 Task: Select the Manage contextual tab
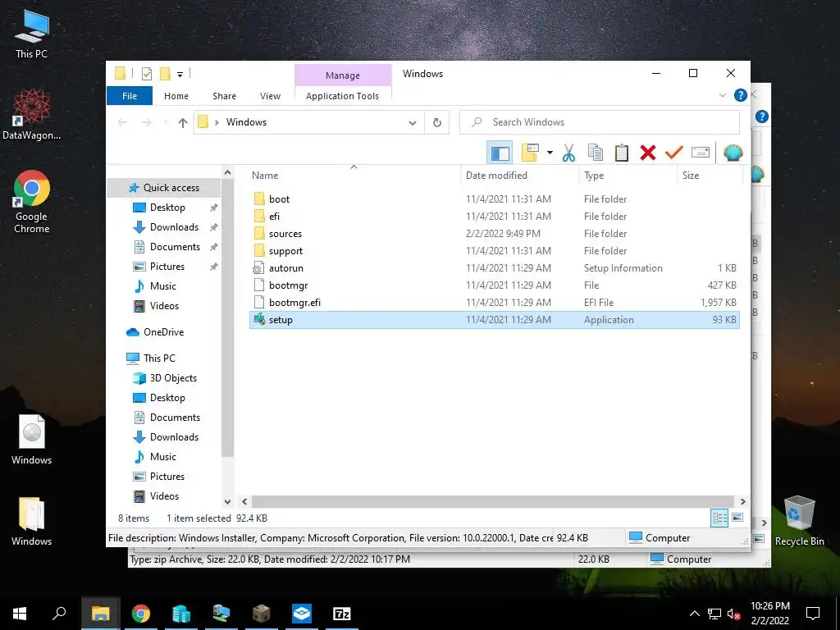[343, 75]
